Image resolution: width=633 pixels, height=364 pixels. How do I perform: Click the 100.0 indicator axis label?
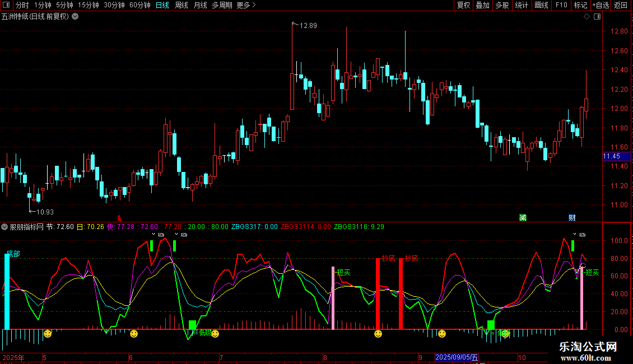[x=619, y=240]
